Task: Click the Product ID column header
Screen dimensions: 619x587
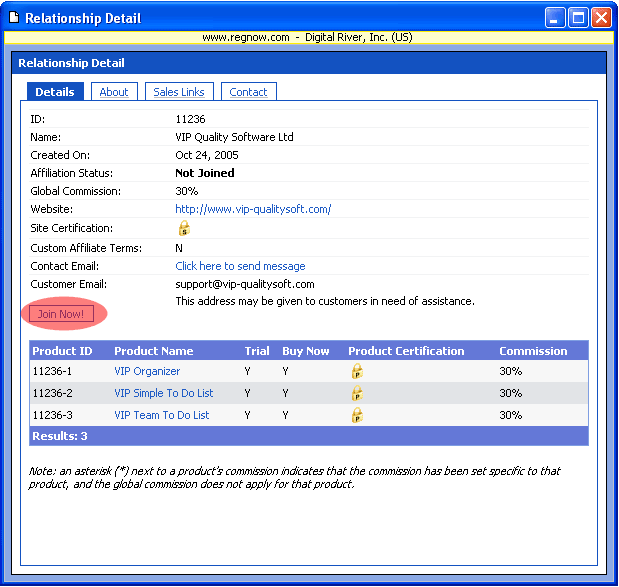Action: (62, 351)
